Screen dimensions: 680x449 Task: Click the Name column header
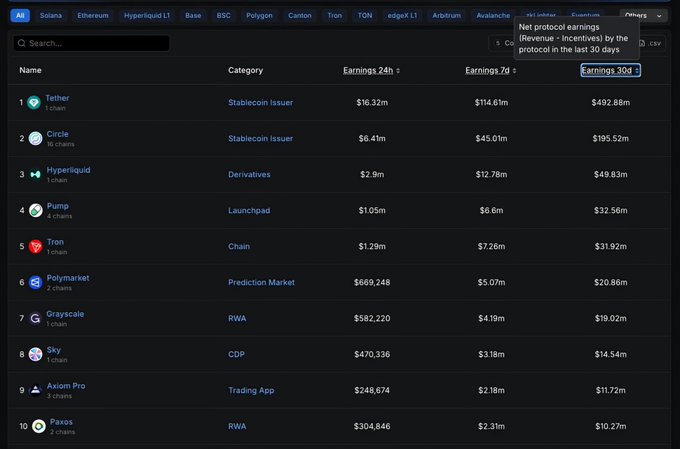tap(30, 70)
